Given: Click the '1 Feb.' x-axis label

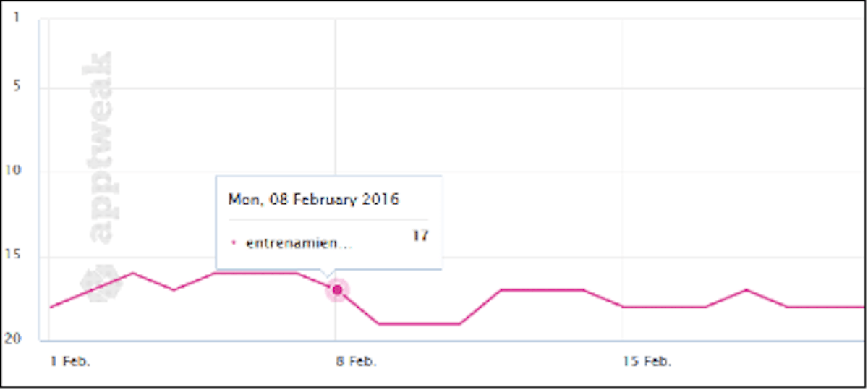Looking at the screenshot, I should (x=69, y=361).
